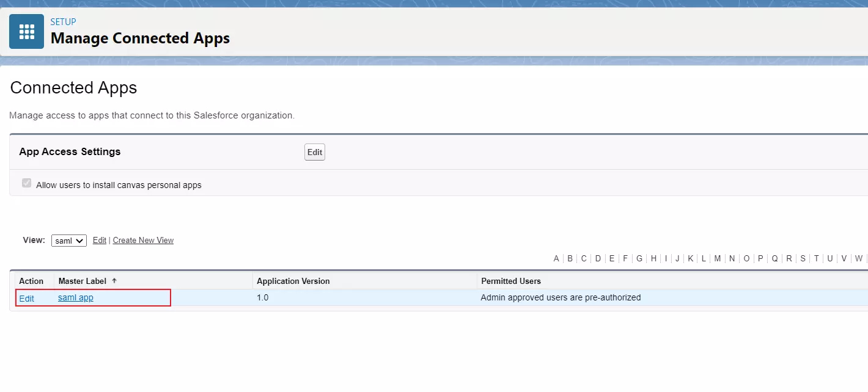Open the saml app link

(75, 298)
